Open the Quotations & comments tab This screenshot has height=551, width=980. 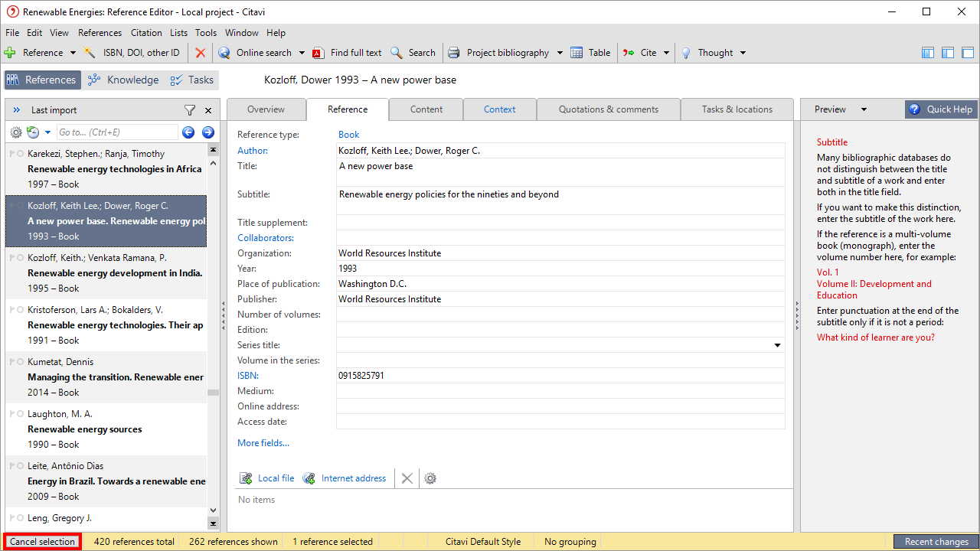(609, 109)
